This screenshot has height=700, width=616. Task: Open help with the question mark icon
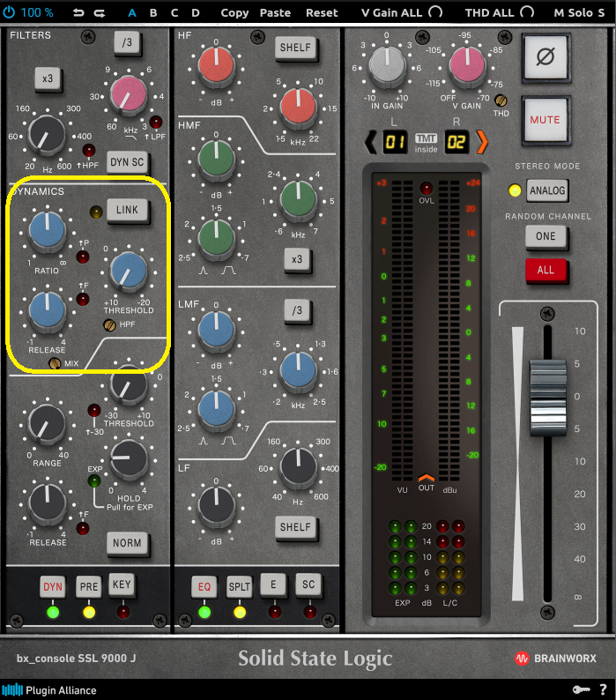pos(604,689)
